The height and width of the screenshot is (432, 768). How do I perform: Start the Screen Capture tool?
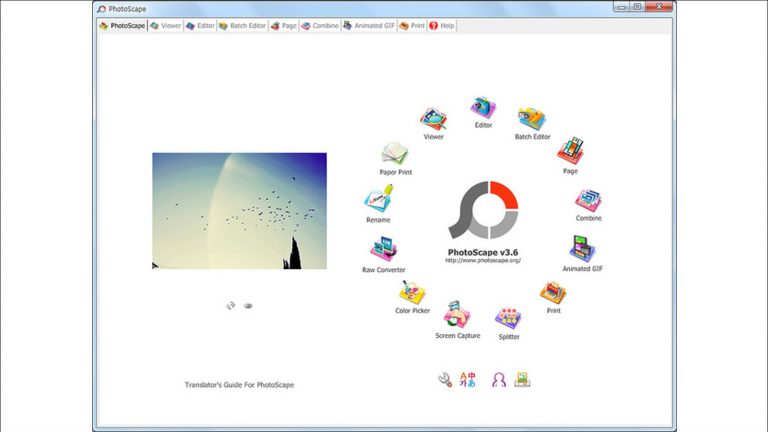pyautogui.click(x=458, y=316)
